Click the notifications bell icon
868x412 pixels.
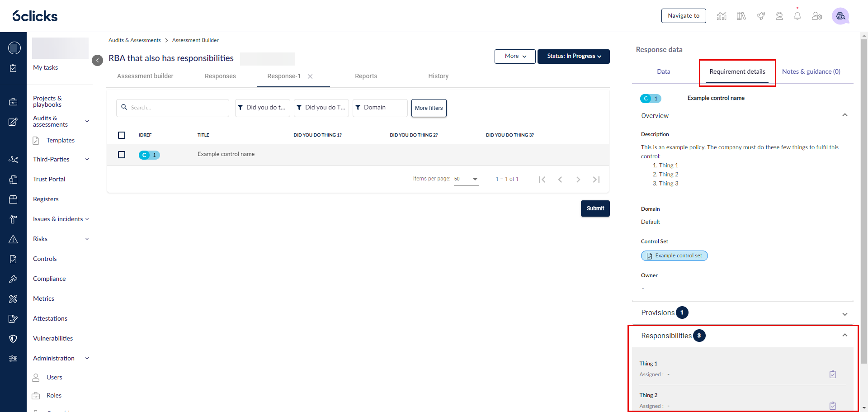pyautogui.click(x=797, y=16)
